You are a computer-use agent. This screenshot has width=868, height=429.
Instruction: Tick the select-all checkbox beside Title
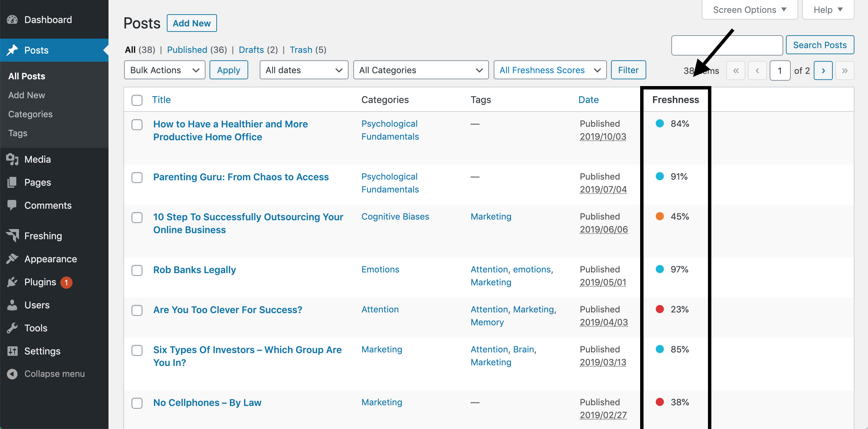137,100
